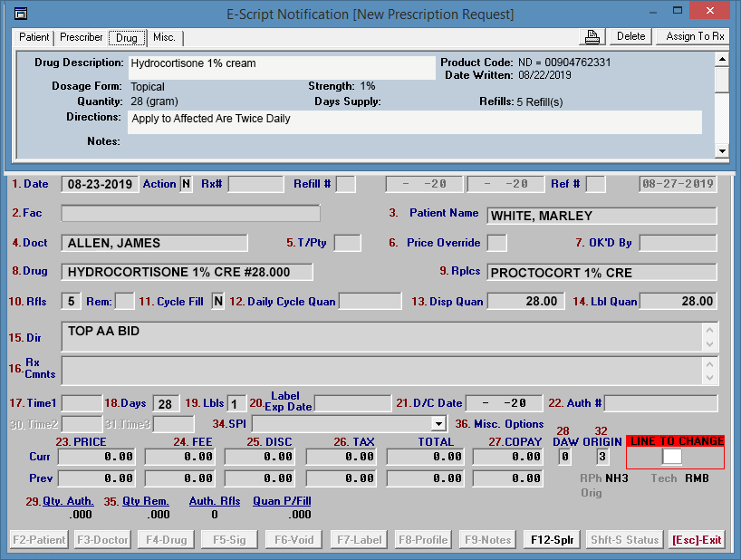Click the printer icon button
Screen dimensions: 741x560
(x=592, y=36)
